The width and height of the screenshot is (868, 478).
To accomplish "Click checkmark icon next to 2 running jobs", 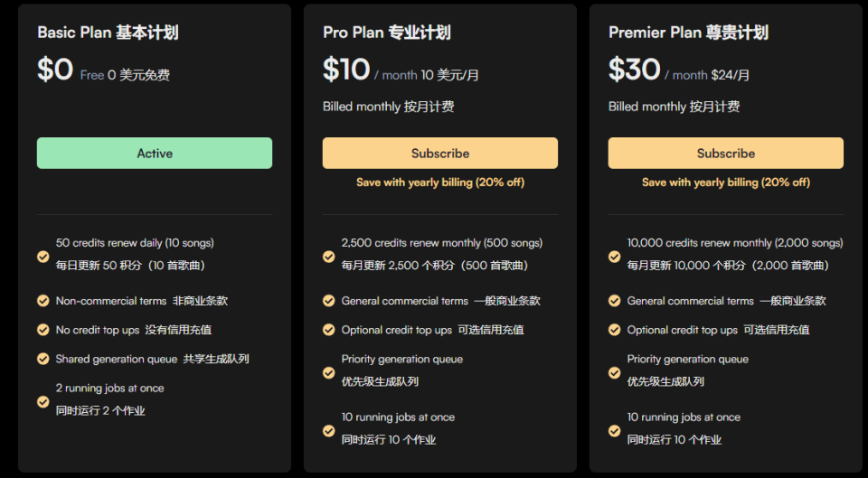I will [43, 402].
